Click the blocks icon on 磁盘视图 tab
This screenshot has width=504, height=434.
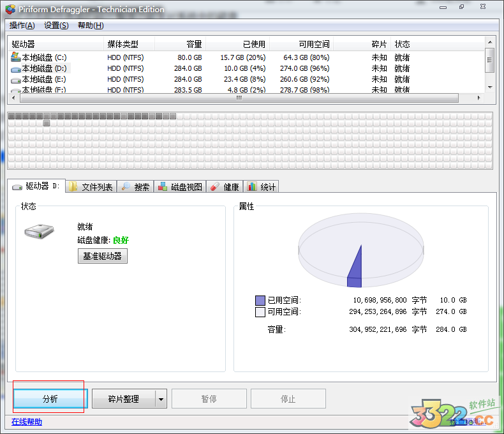click(163, 186)
